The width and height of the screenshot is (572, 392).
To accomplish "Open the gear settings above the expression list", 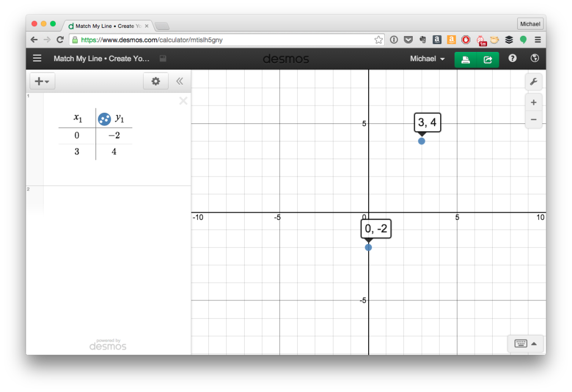I will (155, 81).
